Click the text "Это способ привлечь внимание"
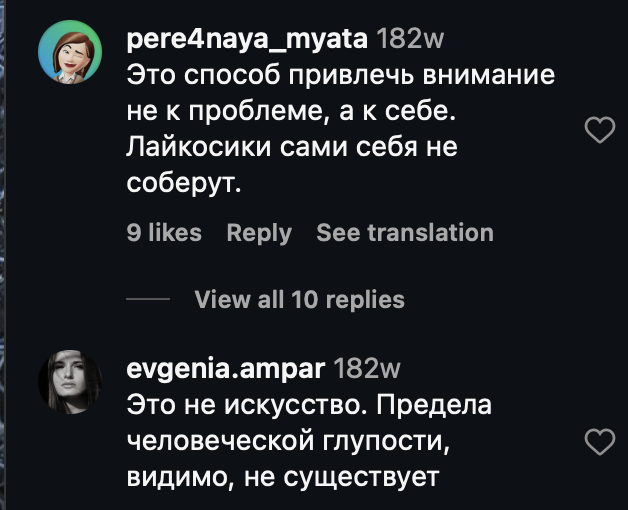628x510 pixels. [340, 76]
